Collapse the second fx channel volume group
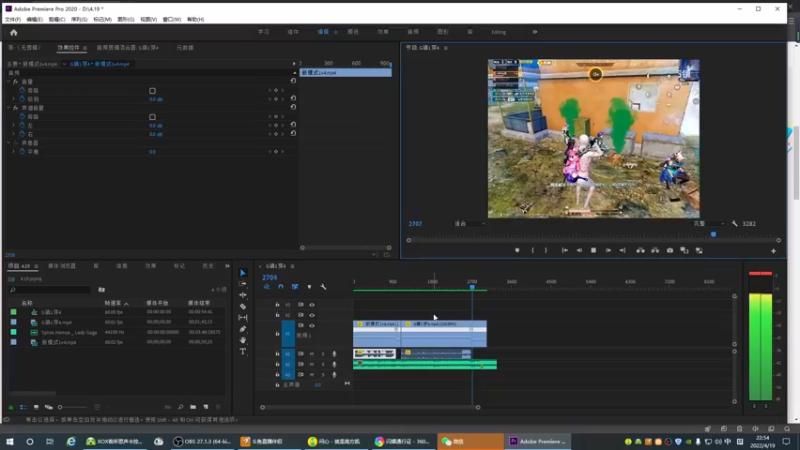The image size is (800, 450). (x=8, y=108)
